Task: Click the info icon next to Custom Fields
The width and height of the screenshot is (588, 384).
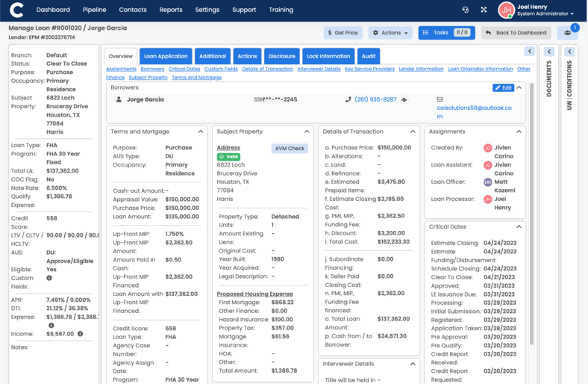Action: (x=49, y=278)
